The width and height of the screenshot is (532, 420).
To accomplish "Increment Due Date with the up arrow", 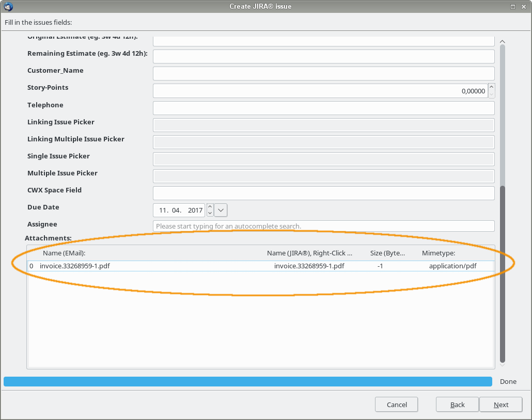I will click(210, 207).
